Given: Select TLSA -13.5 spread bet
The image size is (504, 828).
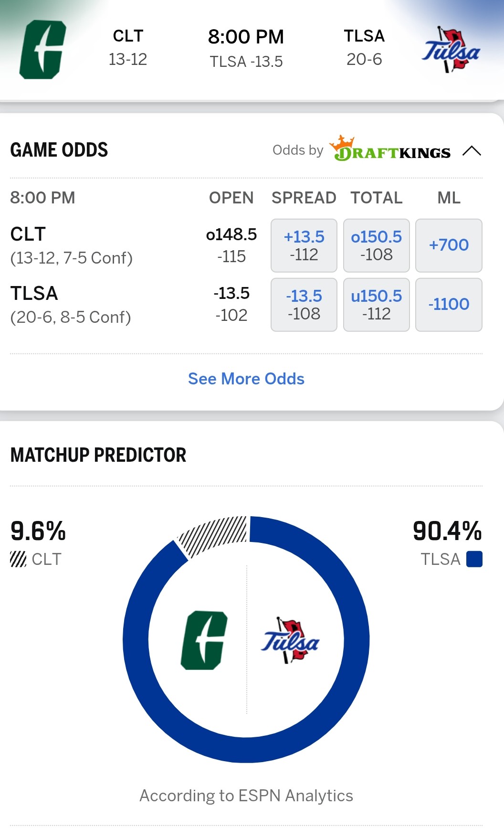Looking at the screenshot, I should (304, 305).
